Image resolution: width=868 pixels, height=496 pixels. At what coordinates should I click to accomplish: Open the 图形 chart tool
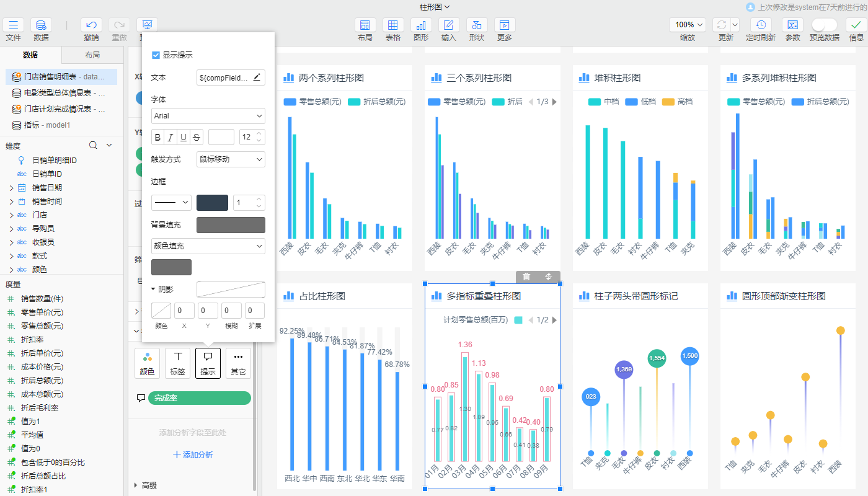pyautogui.click(x=421, y=25)
